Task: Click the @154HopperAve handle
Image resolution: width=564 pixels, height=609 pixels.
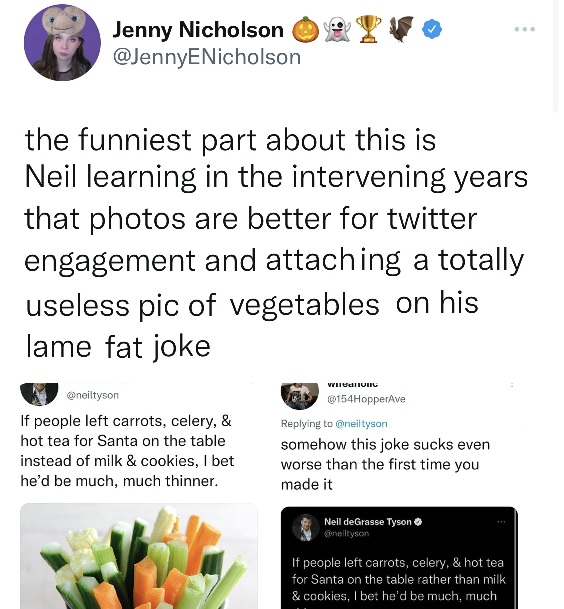Action: [366, 399]
